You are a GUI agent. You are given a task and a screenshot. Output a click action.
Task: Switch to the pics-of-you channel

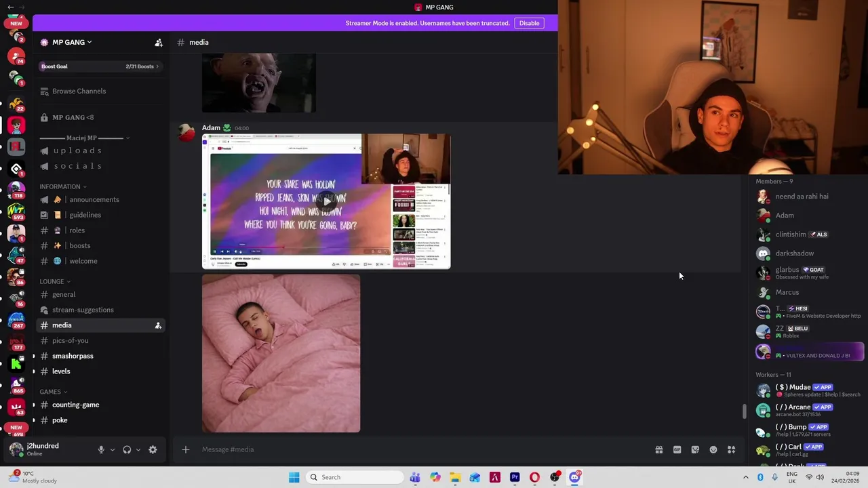[100, 340]
